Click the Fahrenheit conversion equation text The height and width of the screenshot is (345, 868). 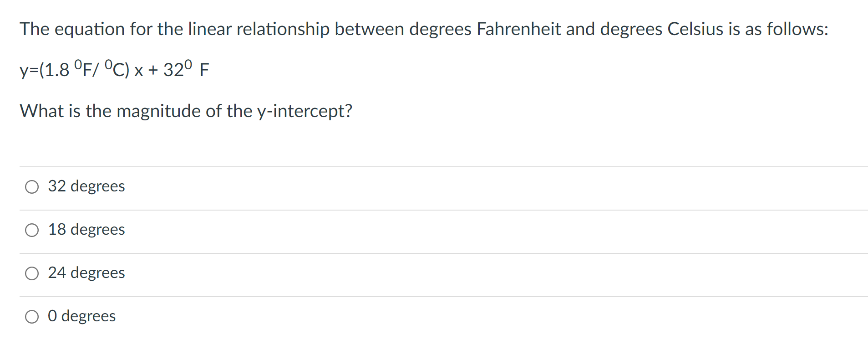click(114, 69)
